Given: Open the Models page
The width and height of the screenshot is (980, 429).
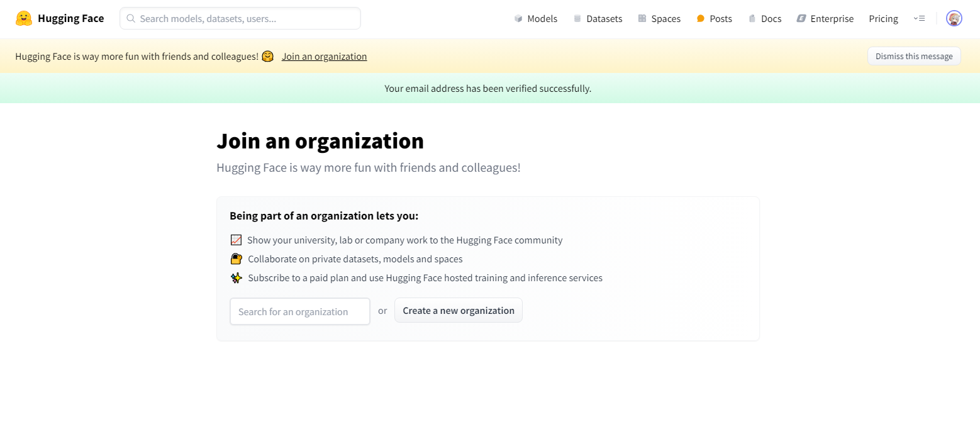Looking at the screenshot, I should [536, 19].
